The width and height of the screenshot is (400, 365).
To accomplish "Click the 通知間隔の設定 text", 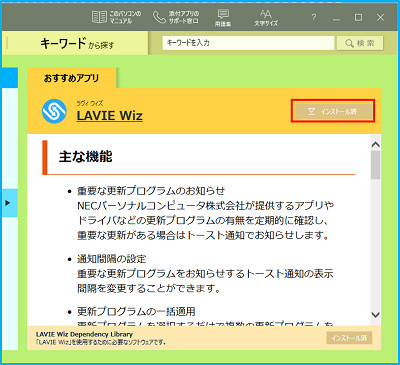I will coord(111,259).
